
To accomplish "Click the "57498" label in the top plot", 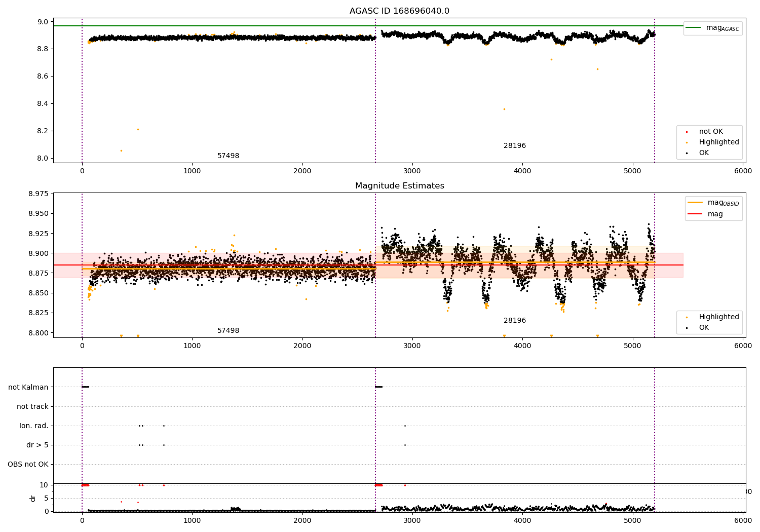I will pos(228,156).
